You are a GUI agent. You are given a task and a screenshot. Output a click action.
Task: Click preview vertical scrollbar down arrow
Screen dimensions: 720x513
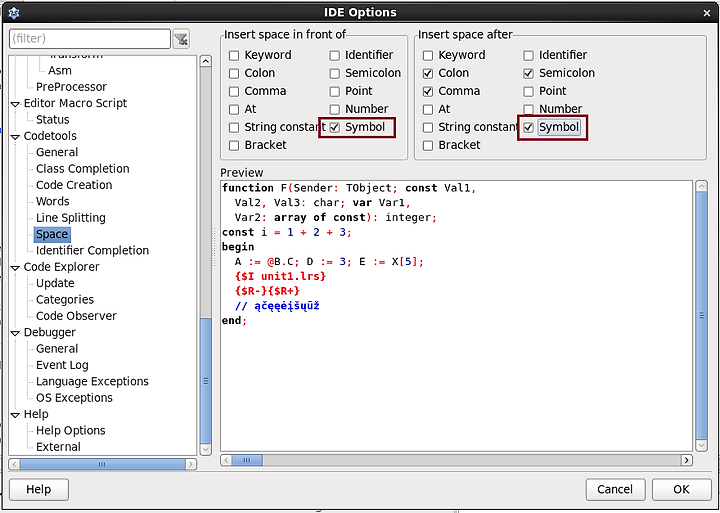pos(702,445)
